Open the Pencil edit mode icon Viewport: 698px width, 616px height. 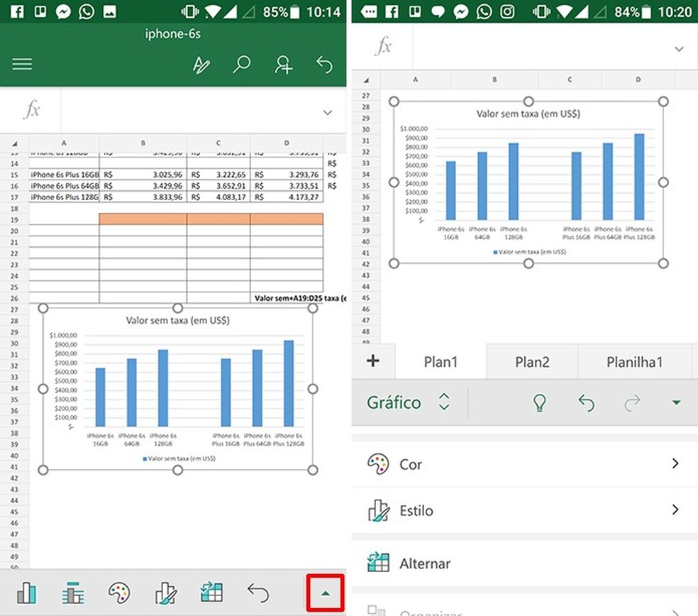(201, 64)
